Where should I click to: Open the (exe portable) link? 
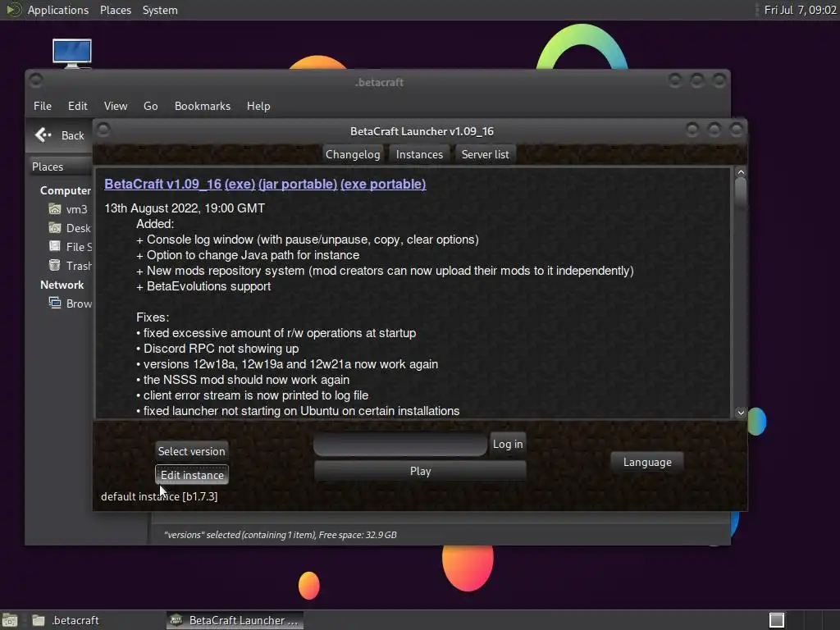(x=383, y=184)
